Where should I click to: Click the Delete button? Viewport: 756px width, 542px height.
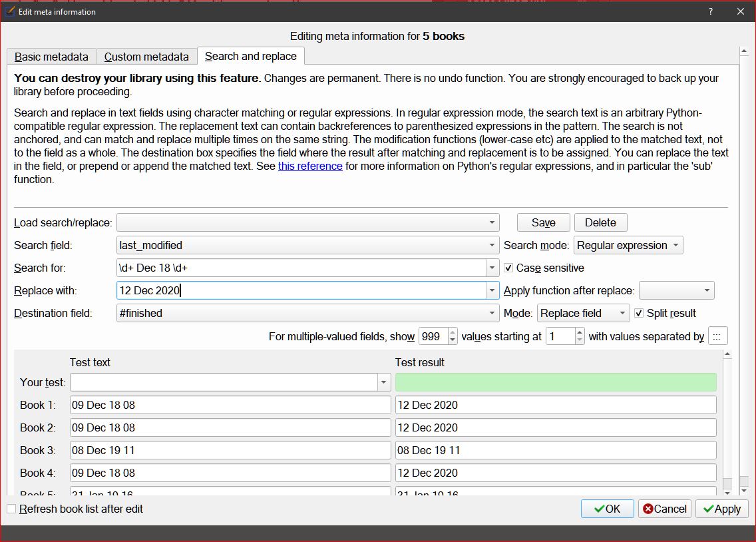coord(600,223)
